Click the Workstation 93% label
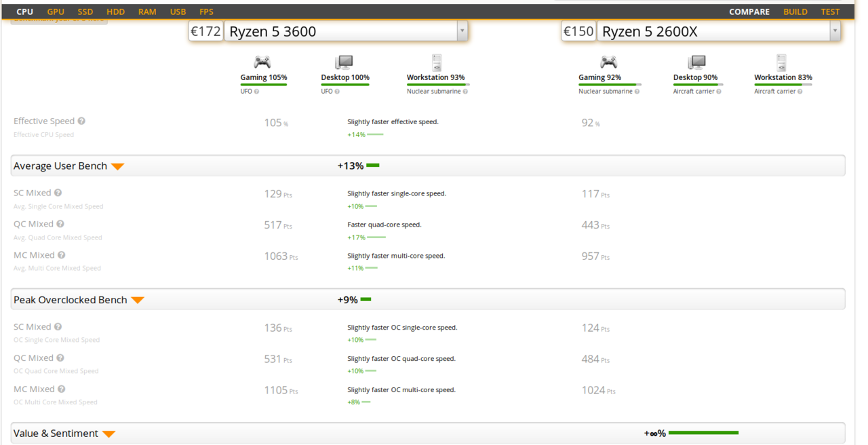868x445 pixels. 436,77
